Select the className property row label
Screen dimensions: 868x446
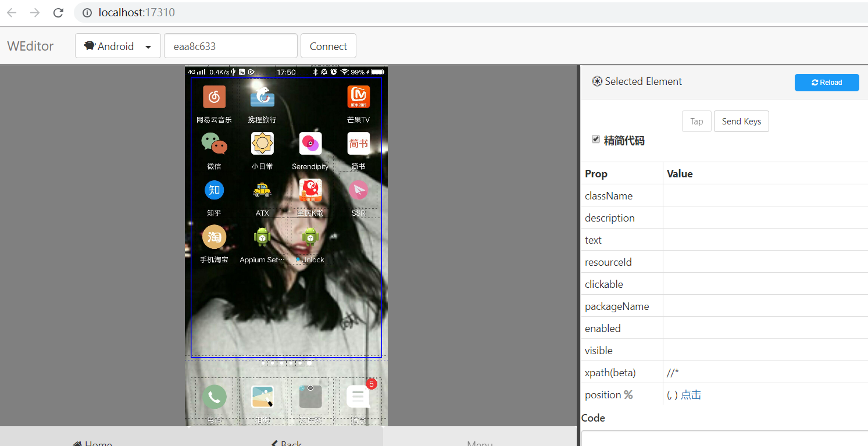609,196
